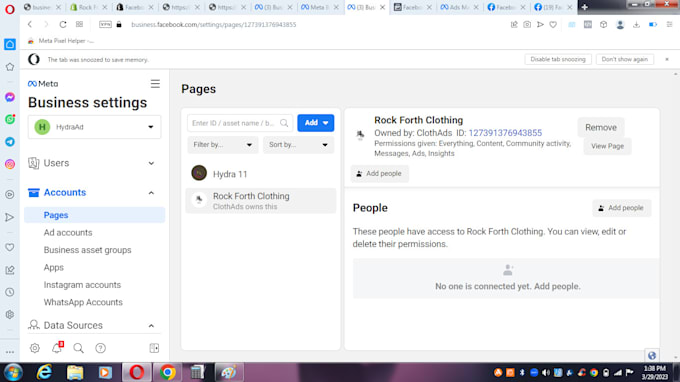Open the VPN badge in address bar

click(x=105, y=24)
